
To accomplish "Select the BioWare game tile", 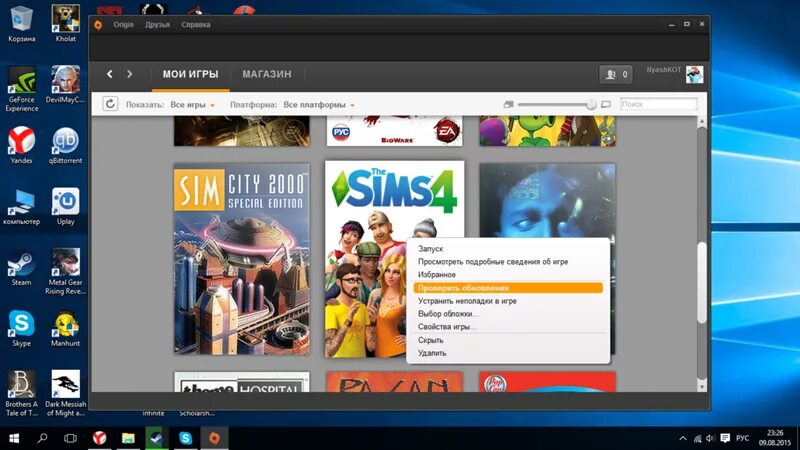I will 394,131.
